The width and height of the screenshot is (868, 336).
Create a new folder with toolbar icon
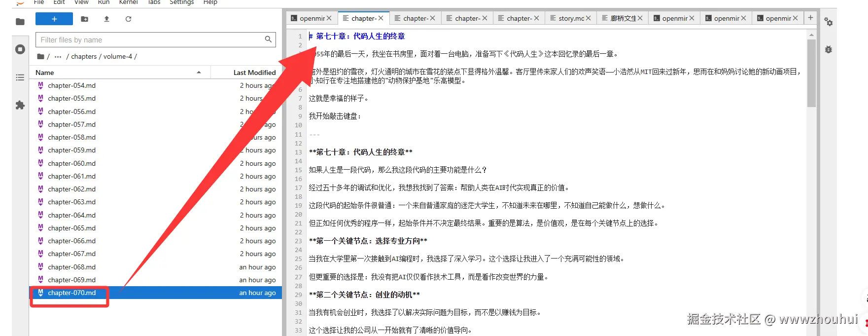[85, 19]
